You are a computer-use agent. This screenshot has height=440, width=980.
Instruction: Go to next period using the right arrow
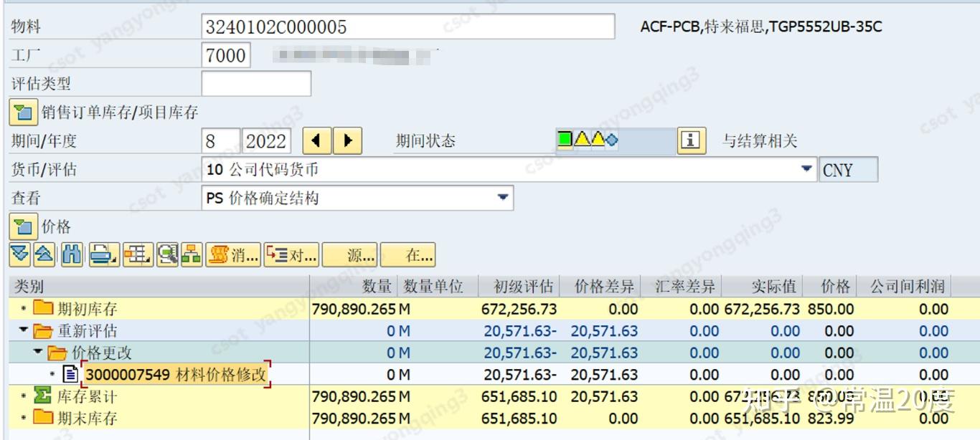[347, 140]
